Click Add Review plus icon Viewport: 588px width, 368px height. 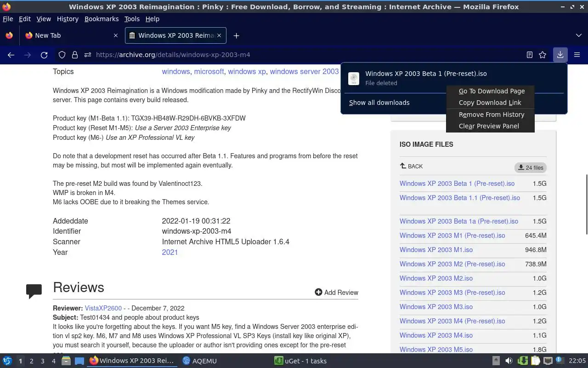318,292
